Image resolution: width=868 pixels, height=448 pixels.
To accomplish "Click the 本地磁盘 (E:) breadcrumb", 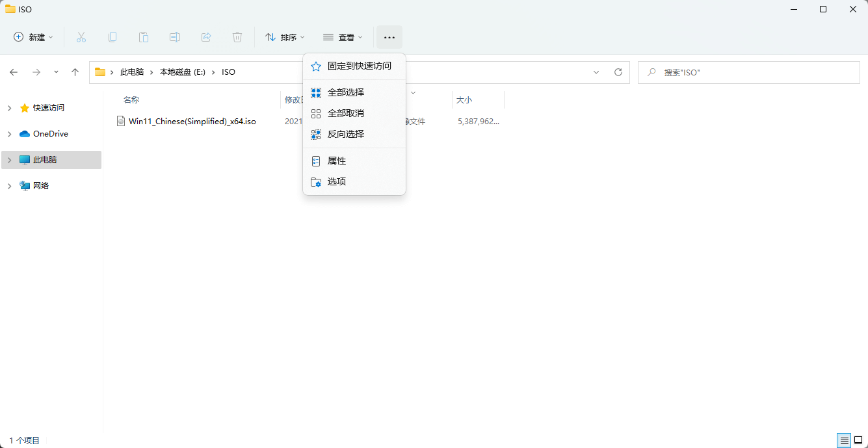I will pos(182,72).
